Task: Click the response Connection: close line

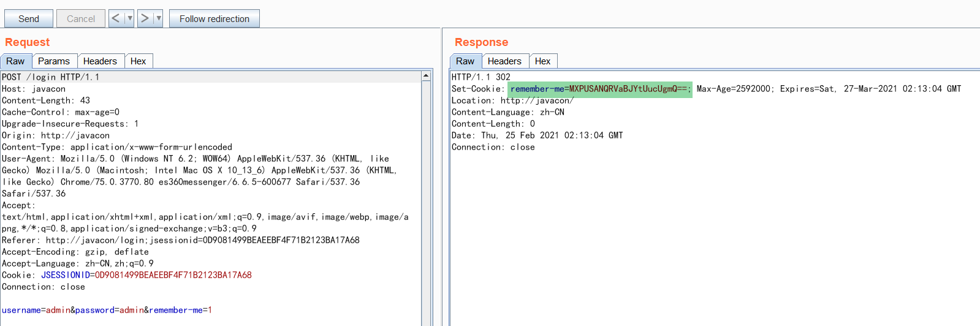Action: 493,147
